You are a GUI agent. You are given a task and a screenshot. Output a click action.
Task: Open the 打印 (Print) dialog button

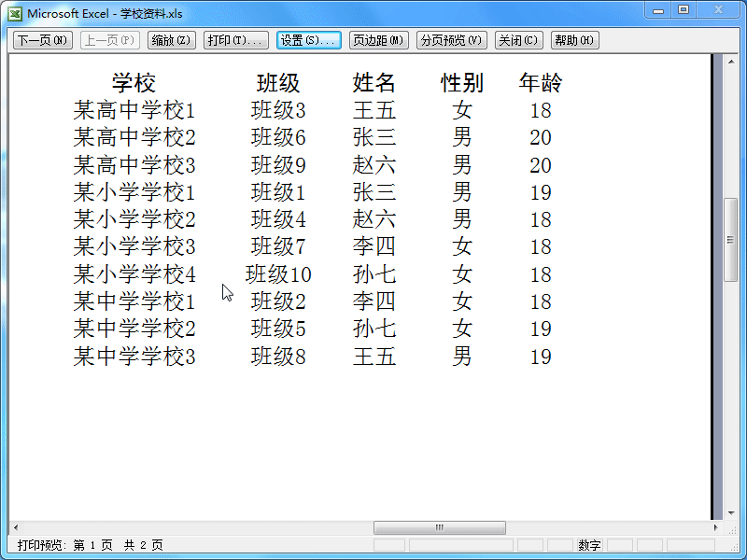[236, 40]
